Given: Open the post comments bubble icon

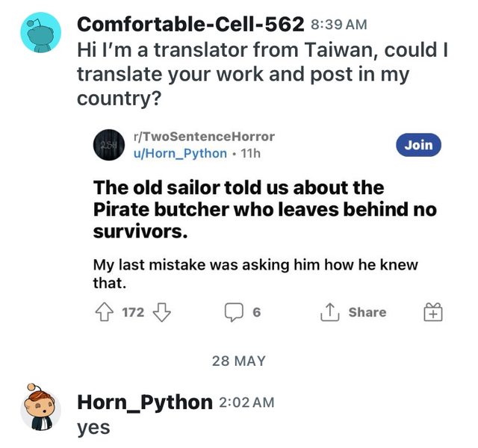Looking at the screenshot, I should coord(233,312).
